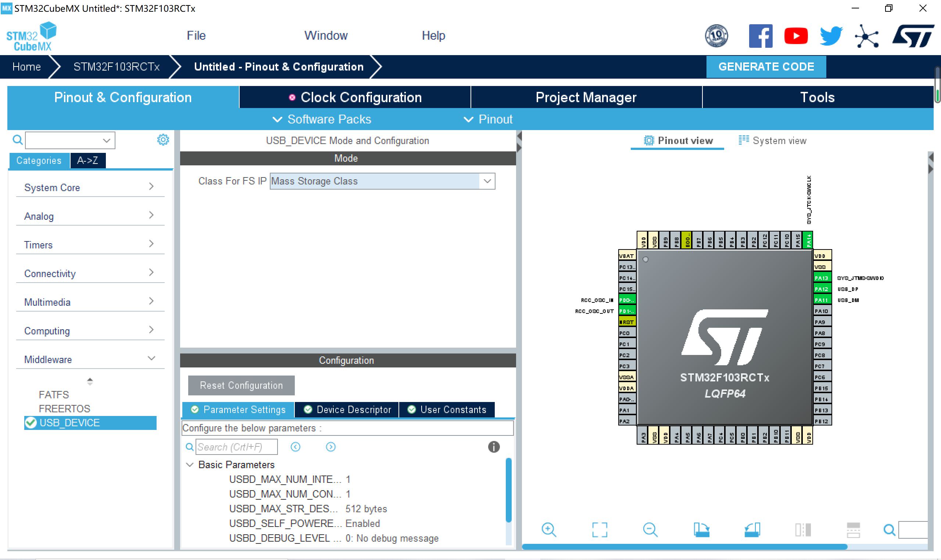Zoom in on the pinout view

[549, 529]
